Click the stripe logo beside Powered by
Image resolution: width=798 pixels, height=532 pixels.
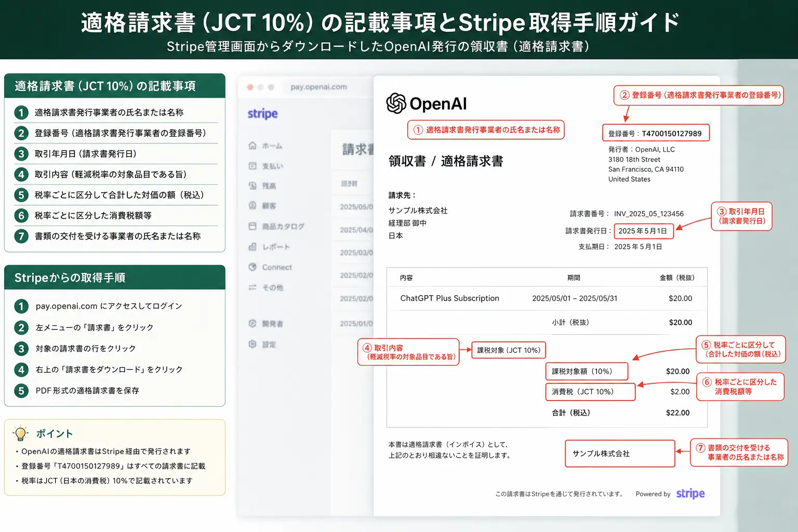click(x=690, y=494)
